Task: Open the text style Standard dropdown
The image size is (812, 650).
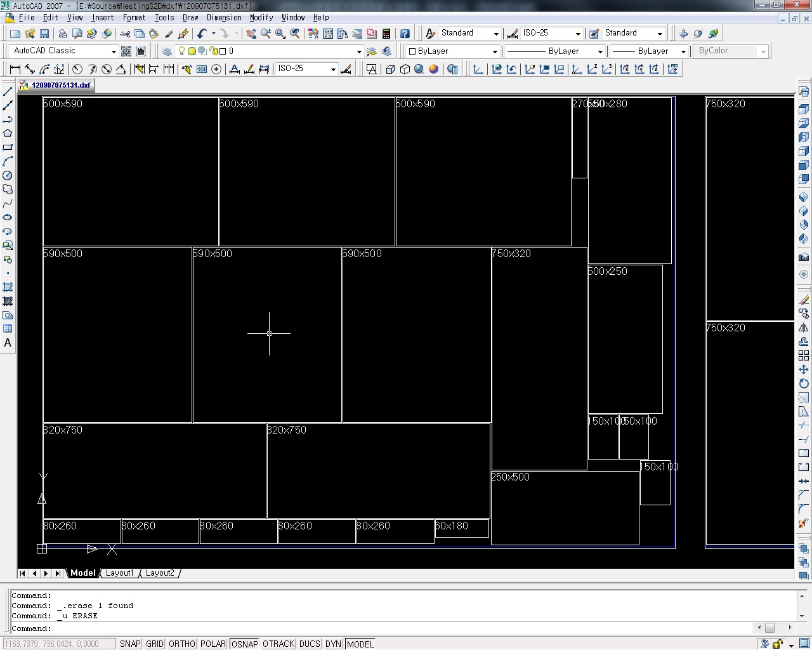Action: [496, 34]
